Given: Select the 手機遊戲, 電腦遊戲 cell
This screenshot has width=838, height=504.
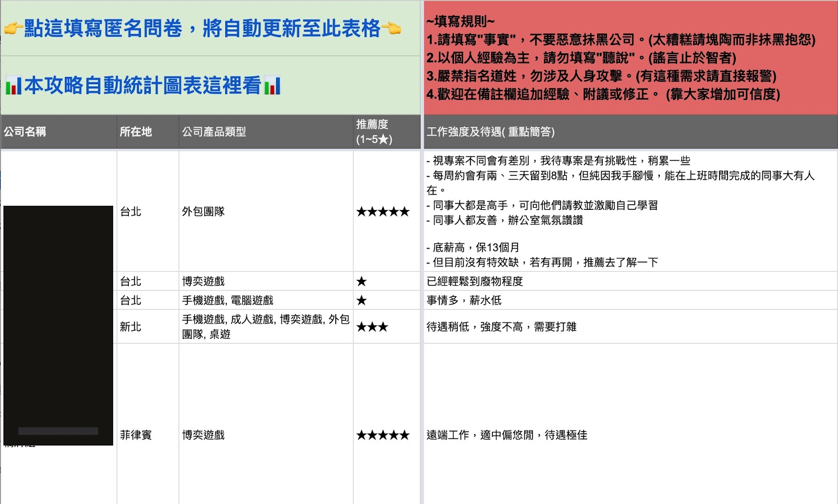Looking at the screenshot, I should (266, 300).
